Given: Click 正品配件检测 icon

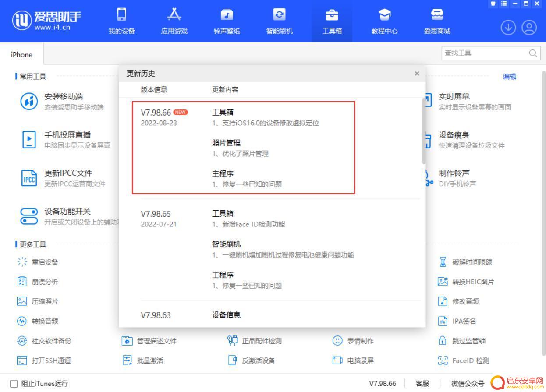Looking at the screenshot, I should (x=232, y=341).
